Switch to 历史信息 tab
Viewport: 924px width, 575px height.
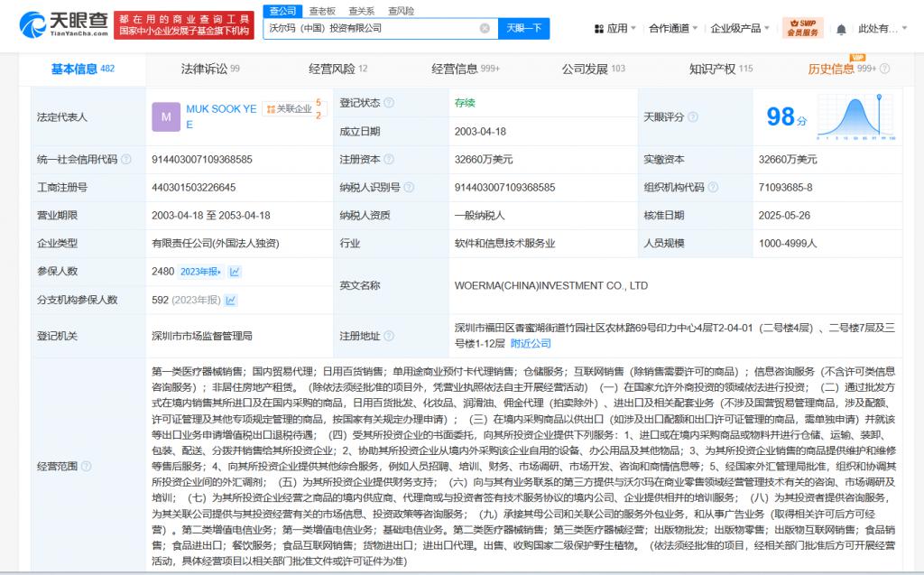pos(842,69)
